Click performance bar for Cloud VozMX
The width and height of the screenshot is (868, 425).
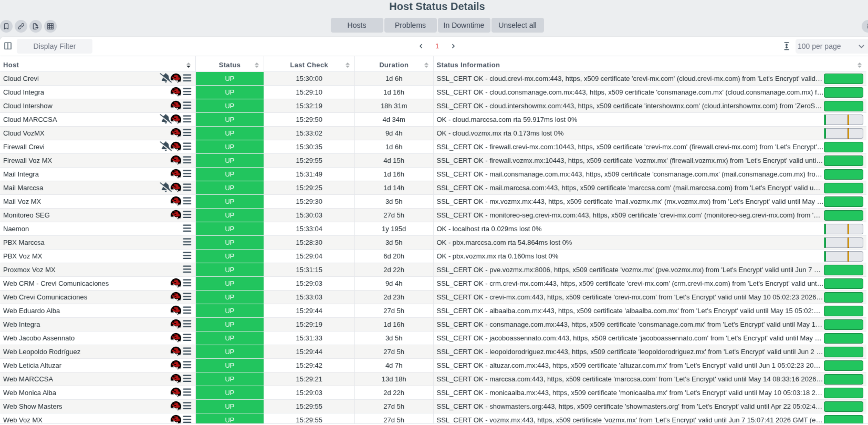pyautogui.click(x=843, y=133)
